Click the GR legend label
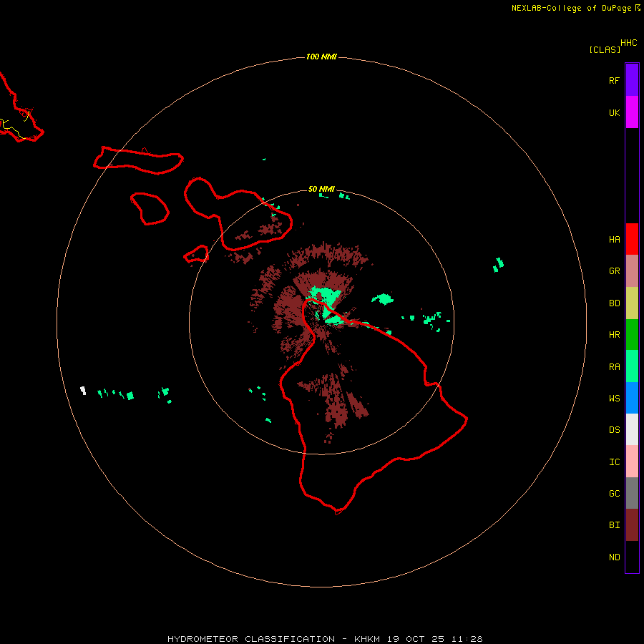Image resolution: width=644 pixels, height=644 pixels. point(614,271)
